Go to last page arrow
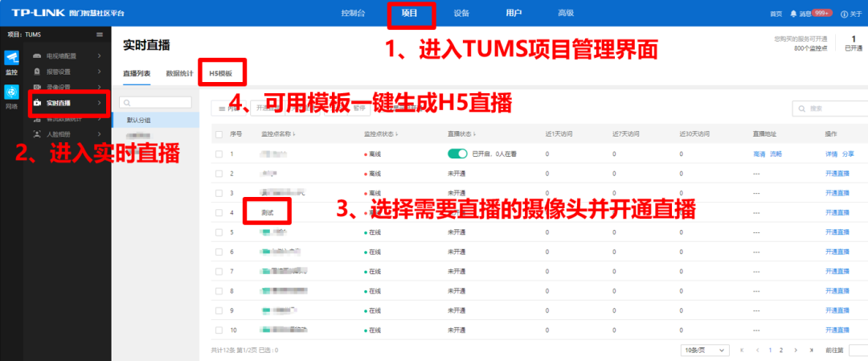868x361 pixels. tap(811, 351)
